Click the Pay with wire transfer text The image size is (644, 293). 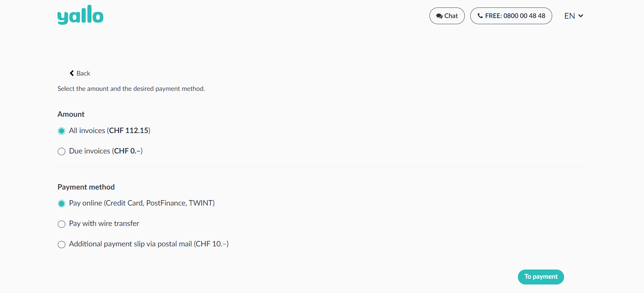pyautogui.click(x=104, y=224)
